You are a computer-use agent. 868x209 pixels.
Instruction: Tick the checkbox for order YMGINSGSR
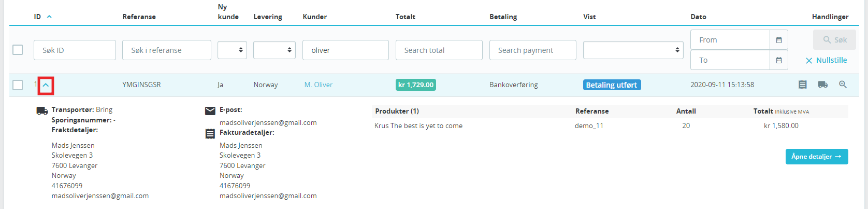[18, 85]
